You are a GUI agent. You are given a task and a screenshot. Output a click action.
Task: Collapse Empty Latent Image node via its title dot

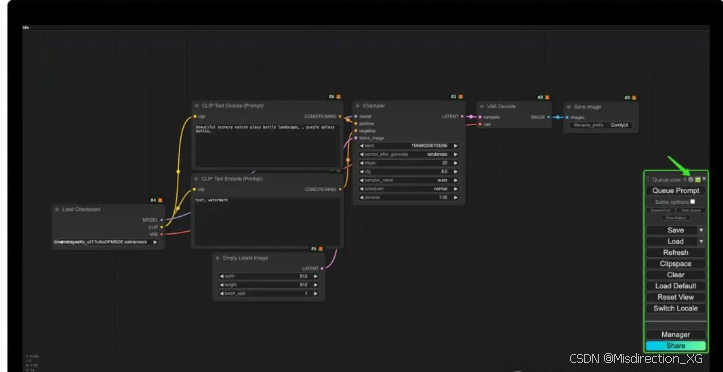(218, 258)
